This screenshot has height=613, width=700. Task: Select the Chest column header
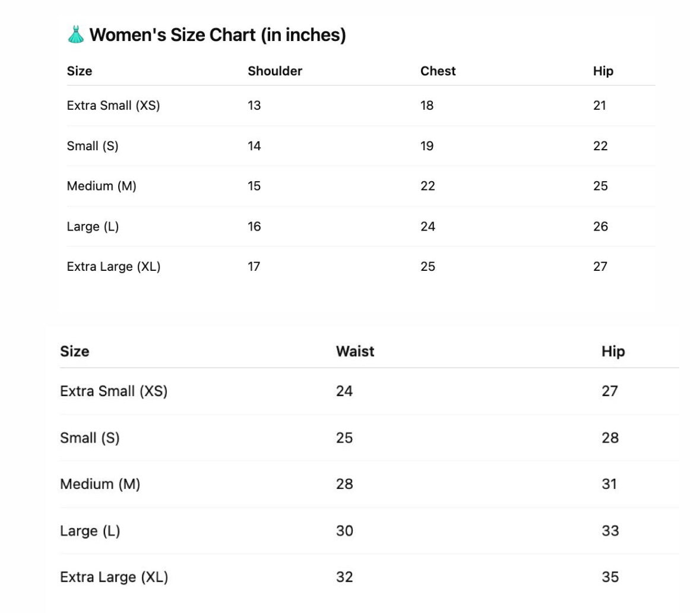438,71
